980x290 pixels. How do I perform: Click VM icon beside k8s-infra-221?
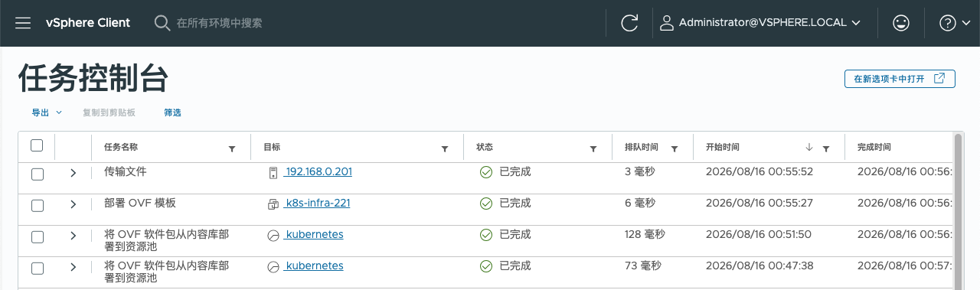[x=273, y=204]
